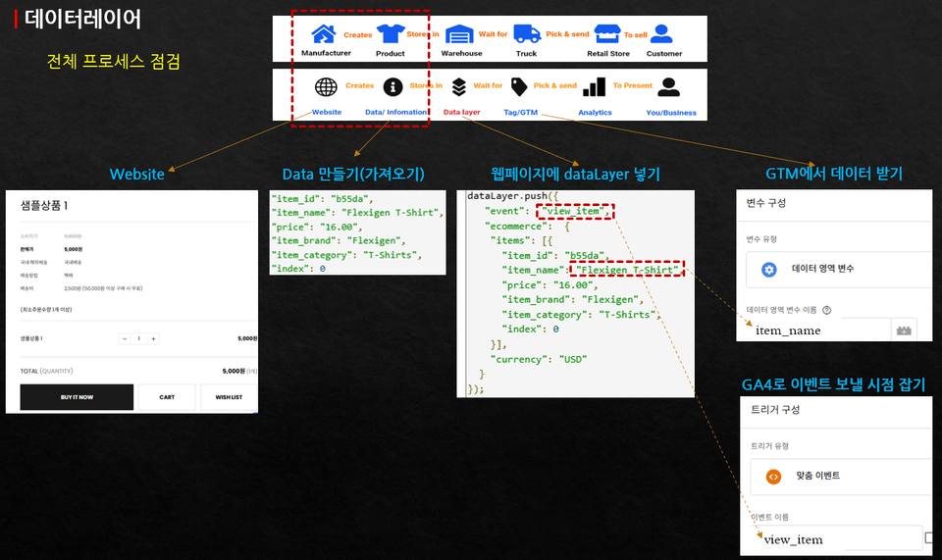Viewport: 942px width, 560px height.
Task: Select the Tag/GTM tag icon
Action: [518, 87]
